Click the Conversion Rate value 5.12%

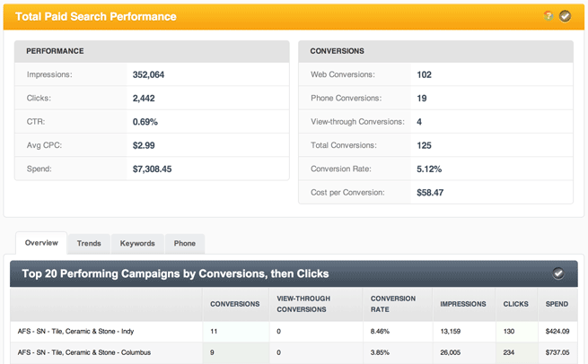click(429, 169)
